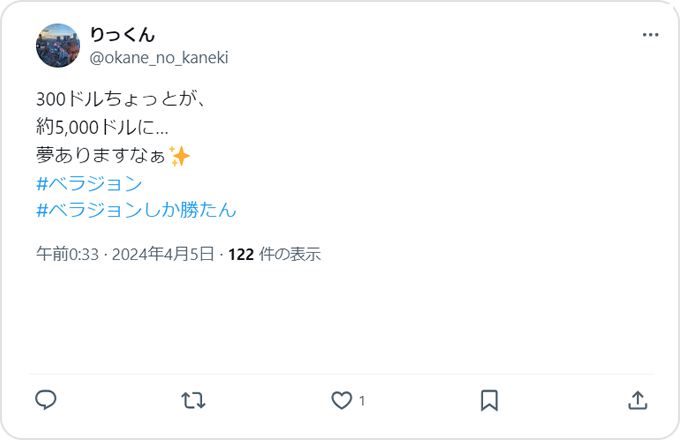The height and width of the screenshot is (440, 680).
Task: Click the 件の表示 views label
Action: point(289,254)
